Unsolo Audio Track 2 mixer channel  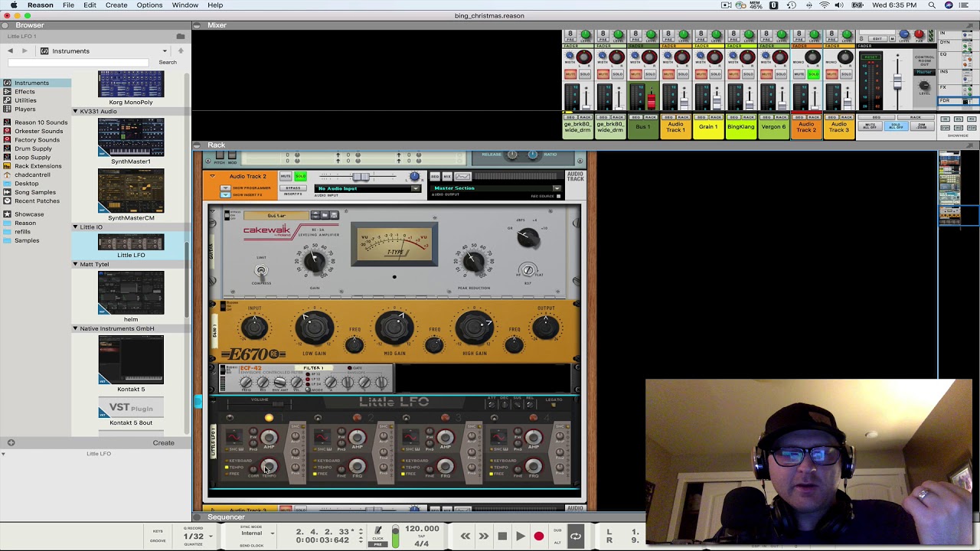click(x=813, y=74)
